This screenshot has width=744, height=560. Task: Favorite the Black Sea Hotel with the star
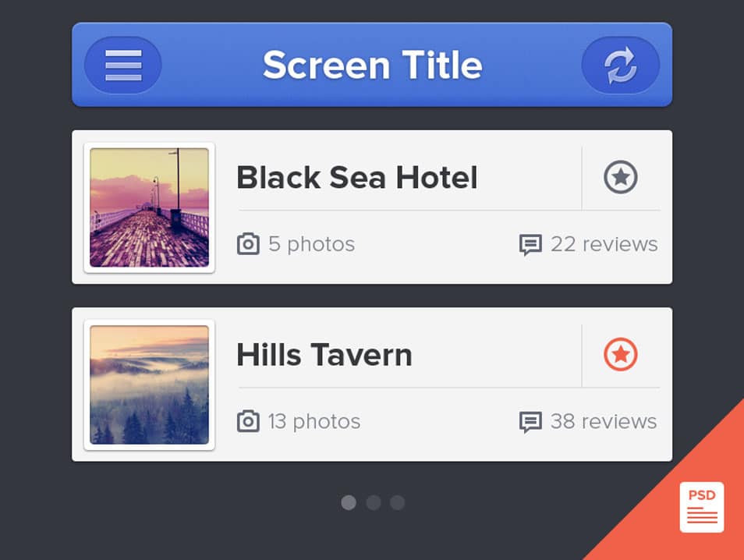coord(622,177)
